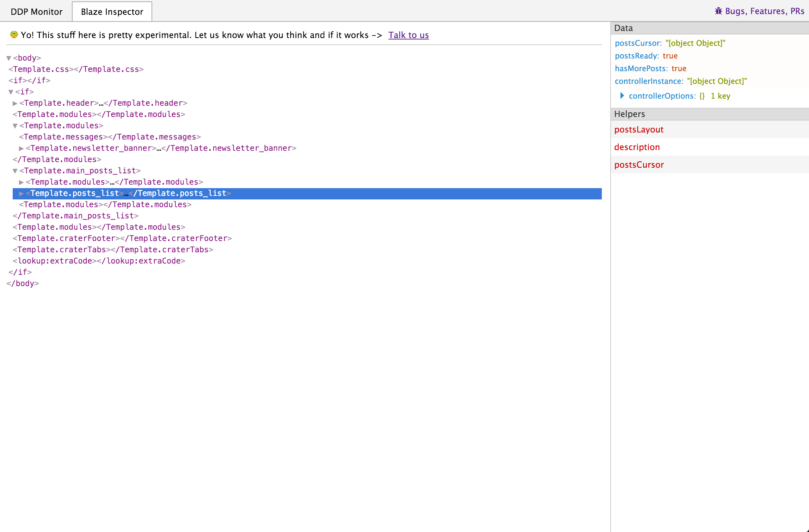Follow the Talk to us link
This screenshot has height=532, width=809.
pyautogui.click(x=408, y=35)
